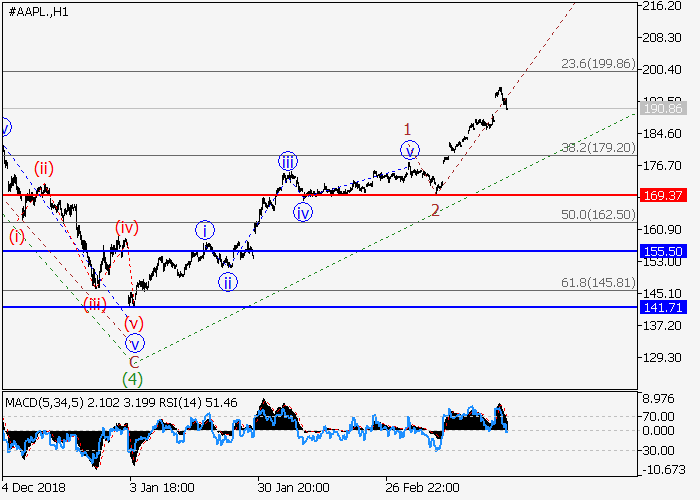Select the blue circled i wave label

[x=205, y=230]
